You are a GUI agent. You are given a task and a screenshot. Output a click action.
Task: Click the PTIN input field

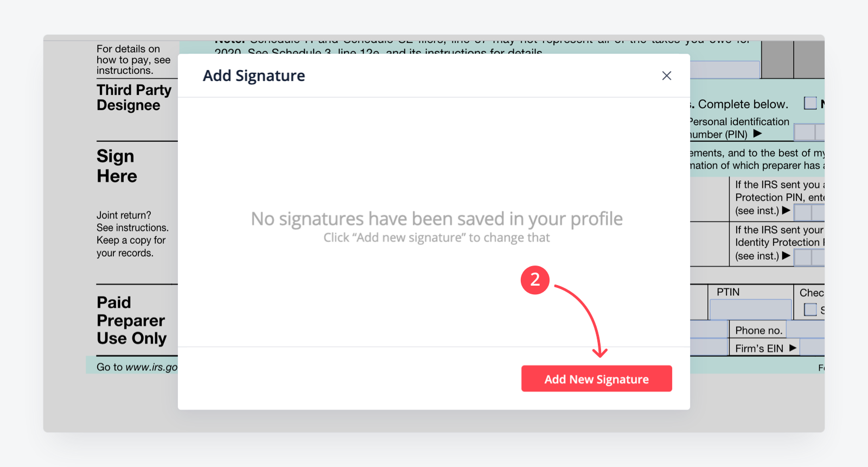click(x=750, y=310)
